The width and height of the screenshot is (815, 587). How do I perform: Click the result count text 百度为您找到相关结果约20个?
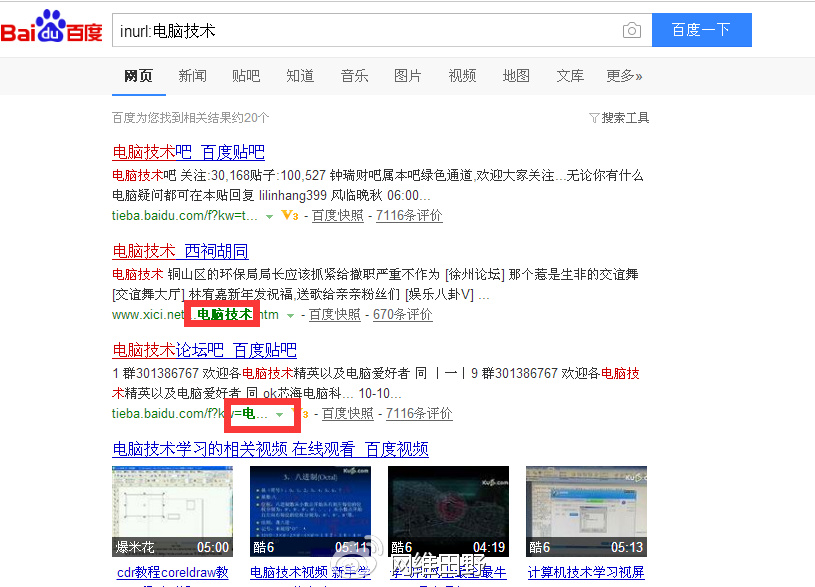tap(191, 118)
